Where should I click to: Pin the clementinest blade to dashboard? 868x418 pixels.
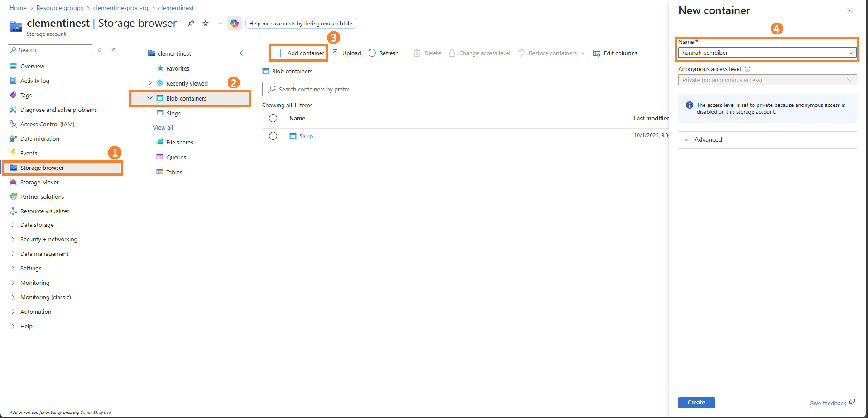tap(191, 23)
